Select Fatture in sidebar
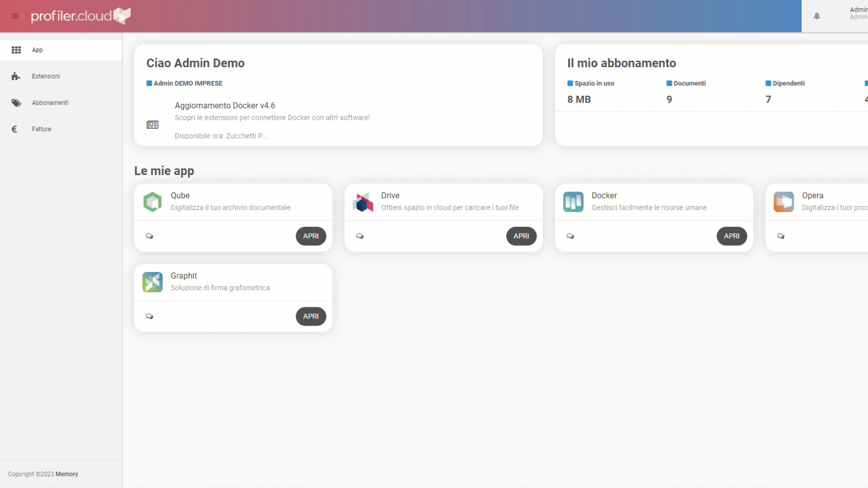This screenshot has width=868, height=488. (41, 129)
